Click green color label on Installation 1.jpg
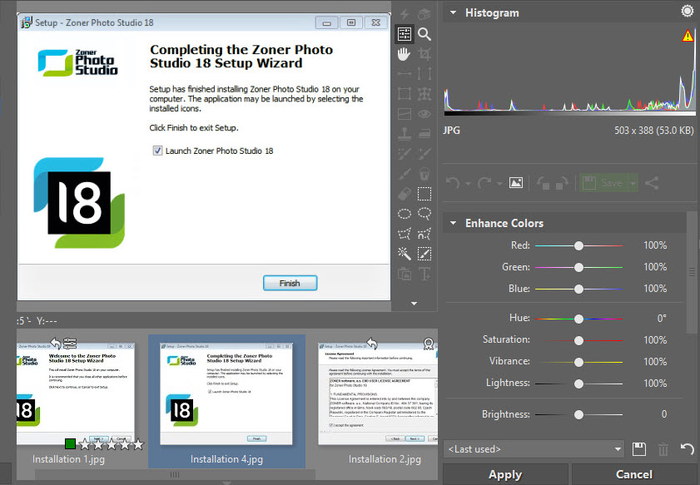This screenshot has height=485, width=700. (70, 443)
